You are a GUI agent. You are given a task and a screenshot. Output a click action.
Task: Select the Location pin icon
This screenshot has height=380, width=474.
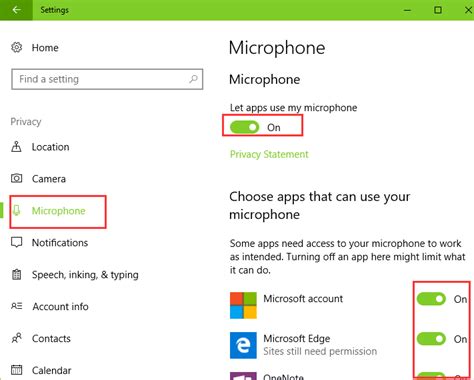coord(16,147)
